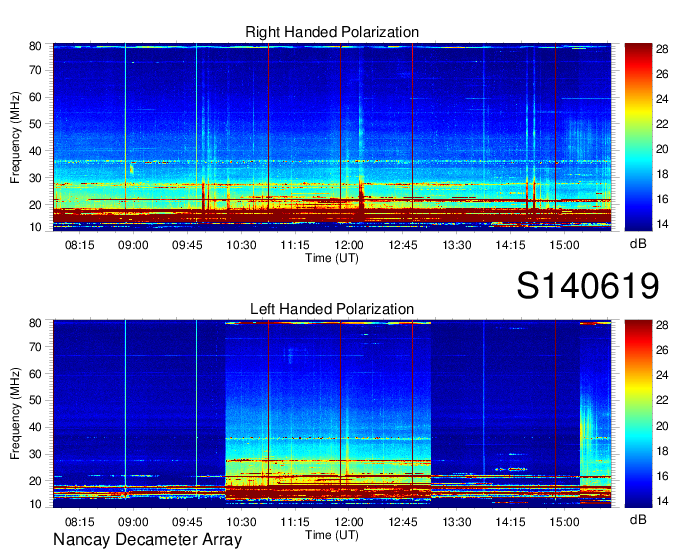The image size is (680, 552).
Task: Click the 80 MHz tick on Left Handed panel
Action: [35, 323]
